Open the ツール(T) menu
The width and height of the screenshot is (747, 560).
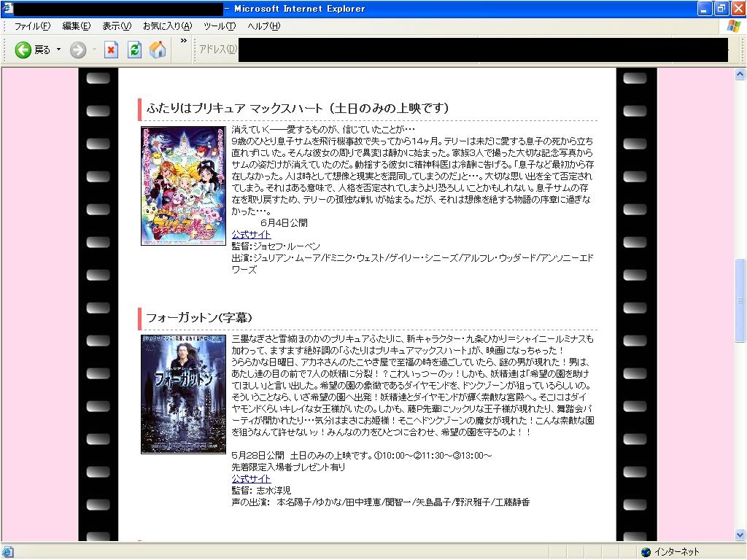pos(219,26)
